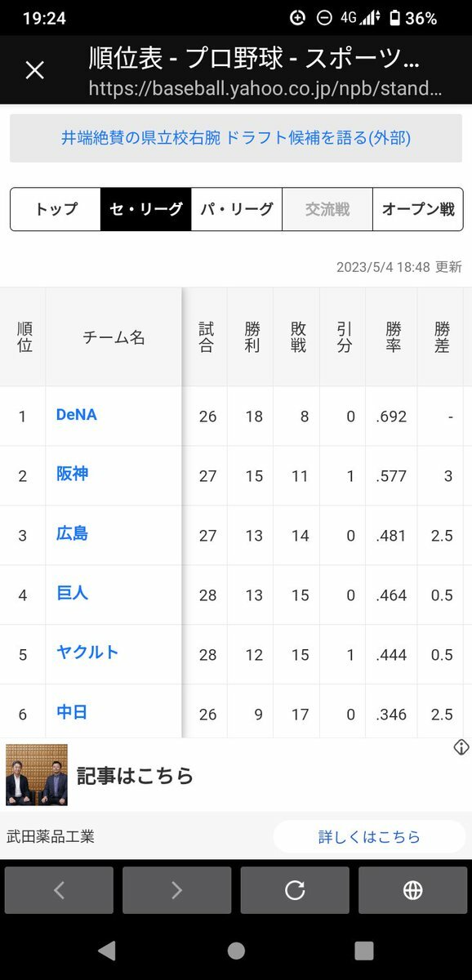Open the DeNA team link

[x=77, y=415]
